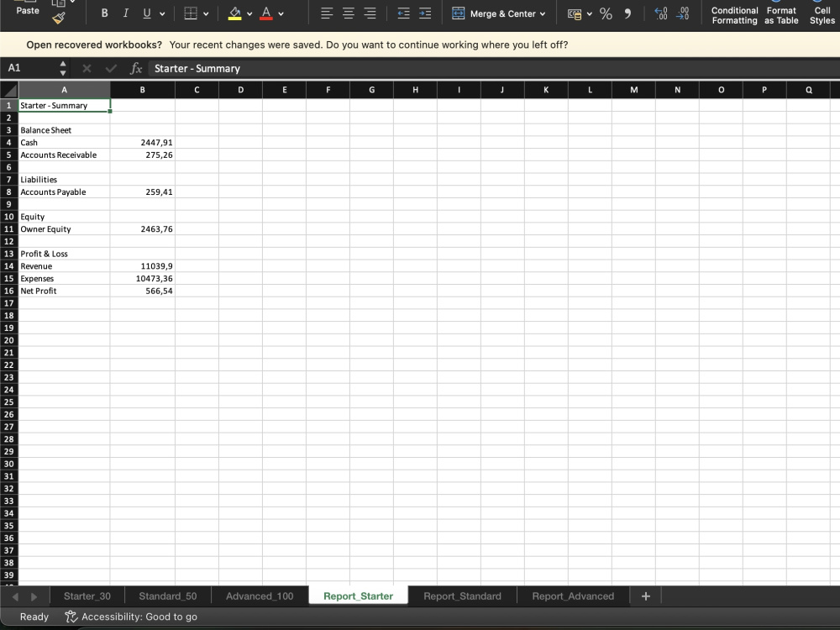Open Conditional Formatting menu
The image size is (840, 630).
734,15
